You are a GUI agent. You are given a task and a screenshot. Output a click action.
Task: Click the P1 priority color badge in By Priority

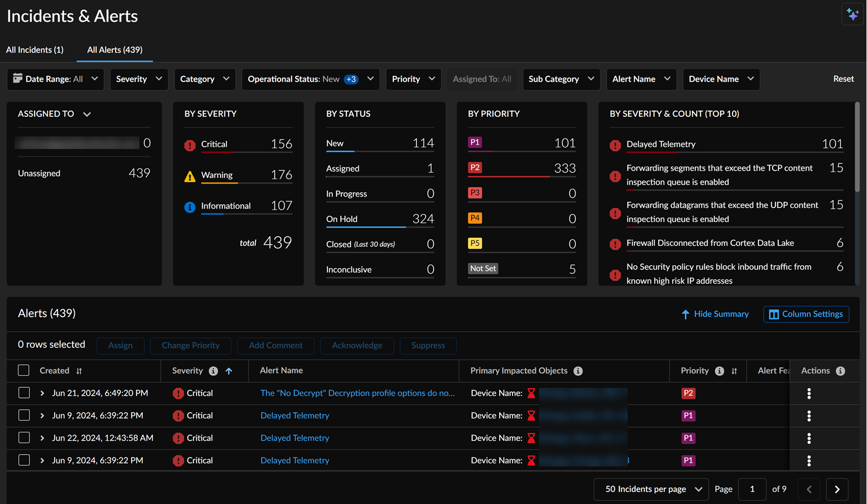click(475, 142)
